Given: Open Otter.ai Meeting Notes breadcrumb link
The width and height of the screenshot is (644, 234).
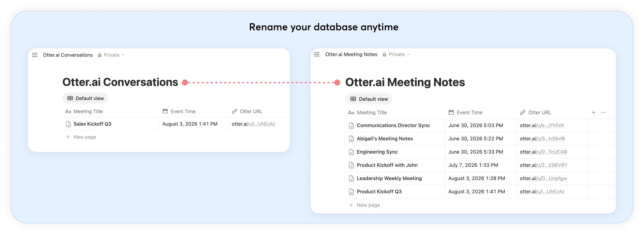Looking at the screenshot, I should [351, 54].
